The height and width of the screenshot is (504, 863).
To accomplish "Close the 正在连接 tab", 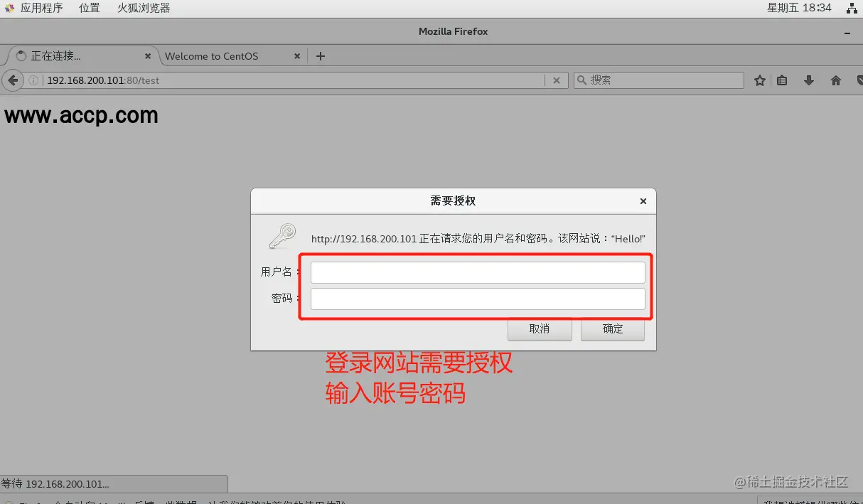I will pyautogui.click(x=148, y=56).
